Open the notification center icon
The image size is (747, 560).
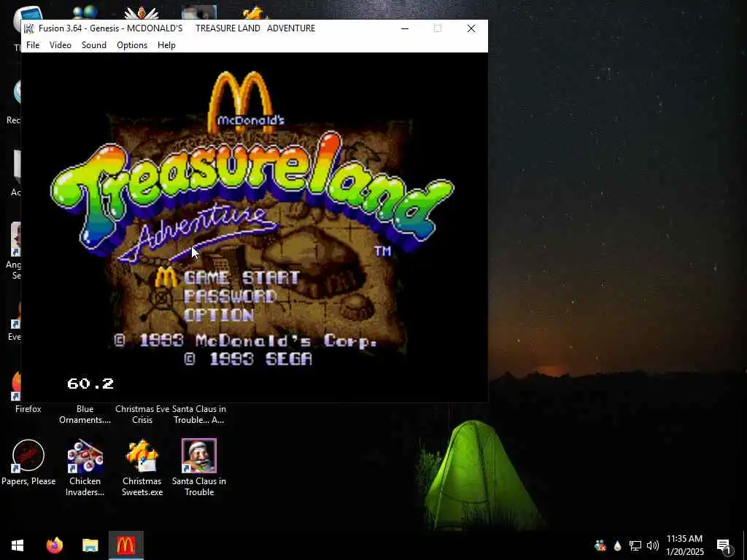(724, 546)
